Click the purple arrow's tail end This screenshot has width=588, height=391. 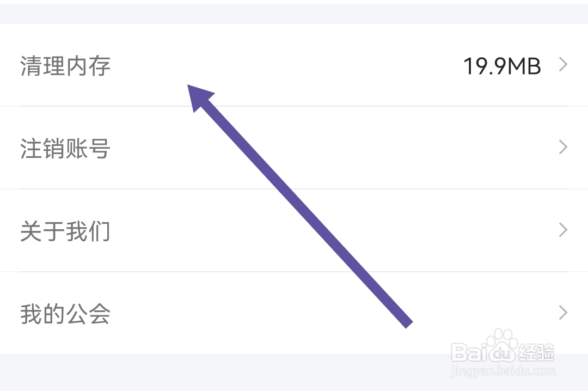(x=409, y=325)
